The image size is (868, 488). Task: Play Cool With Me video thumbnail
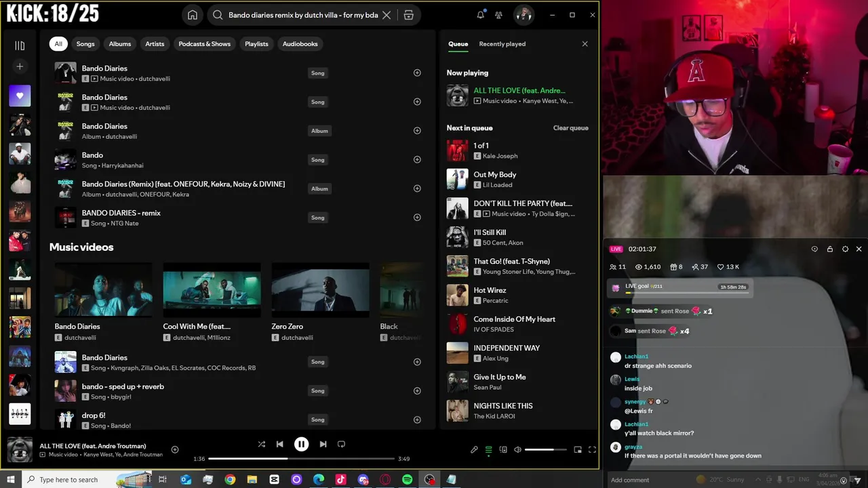click(212, 289)
